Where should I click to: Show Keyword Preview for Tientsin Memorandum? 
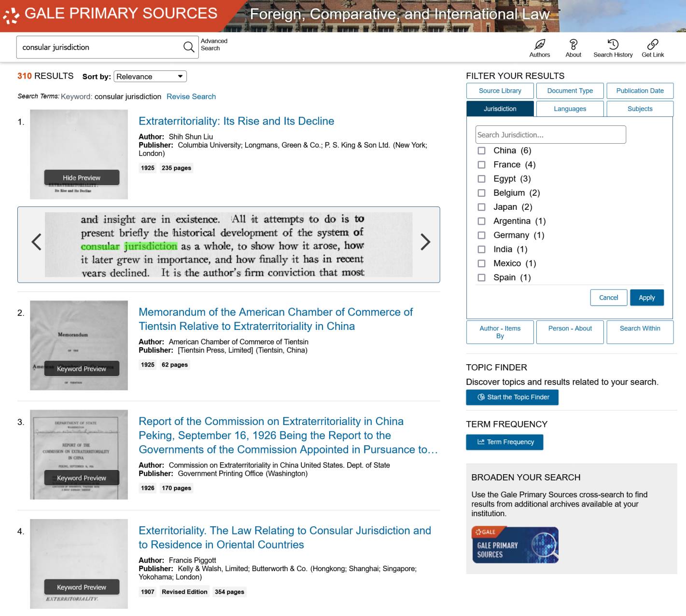[82, 369]
